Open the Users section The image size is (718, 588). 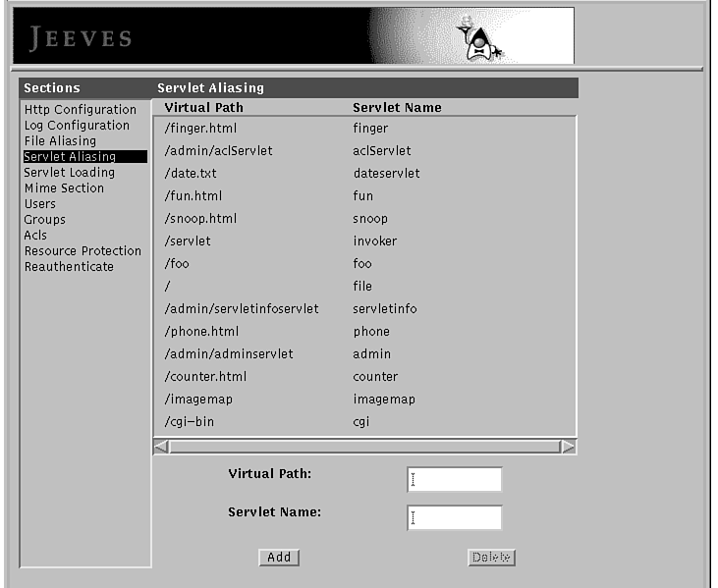coord(40,204)
